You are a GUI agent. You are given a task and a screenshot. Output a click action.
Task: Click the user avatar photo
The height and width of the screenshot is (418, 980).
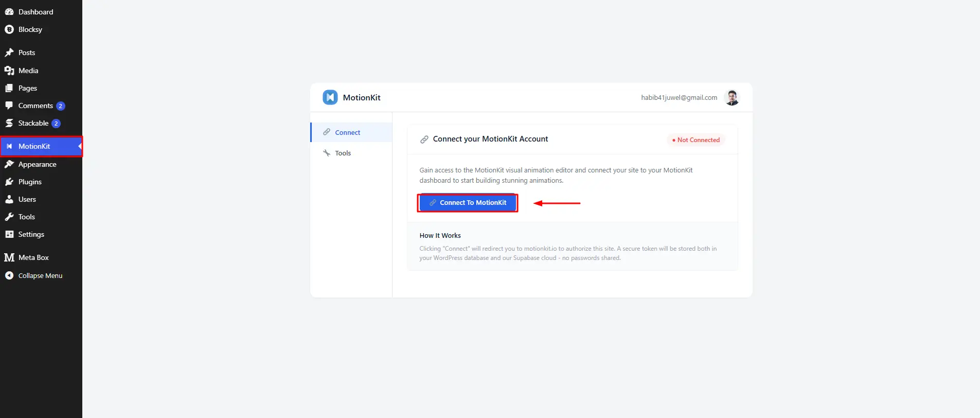point(732,97)
